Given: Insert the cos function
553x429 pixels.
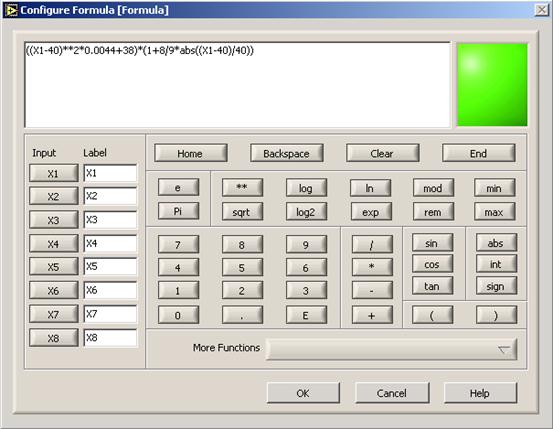Looking at the screenshot, I should [x=433, y=264].
